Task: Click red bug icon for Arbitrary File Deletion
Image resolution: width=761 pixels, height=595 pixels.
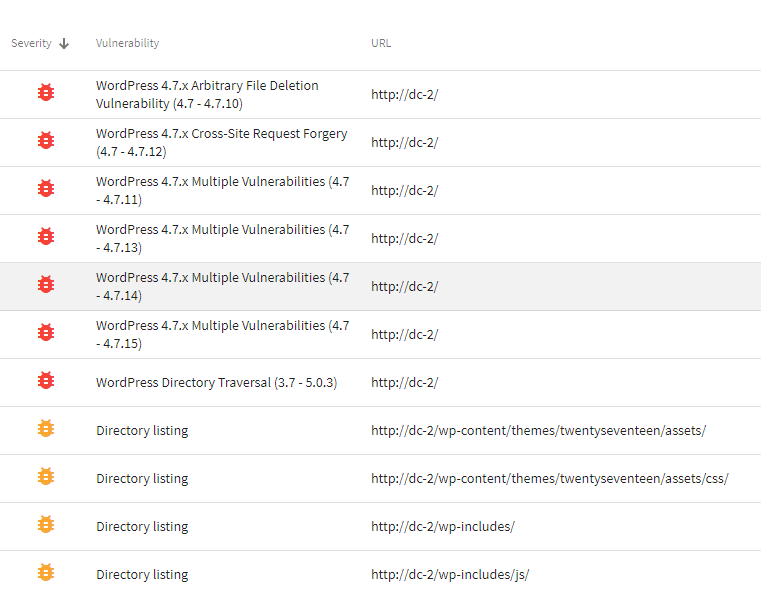Action: point(45,92)
